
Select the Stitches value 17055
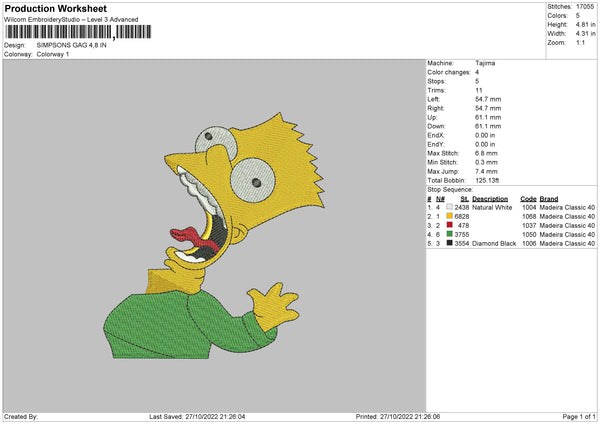585,7
